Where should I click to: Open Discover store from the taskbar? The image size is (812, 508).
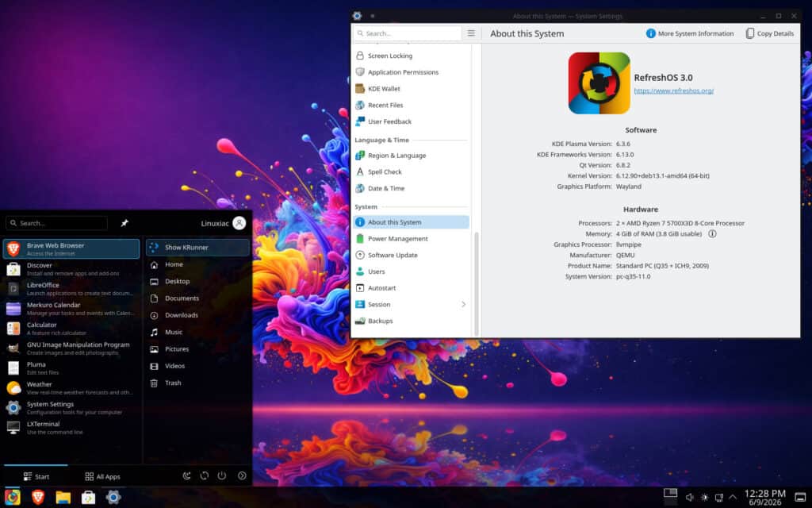[89, 497]
